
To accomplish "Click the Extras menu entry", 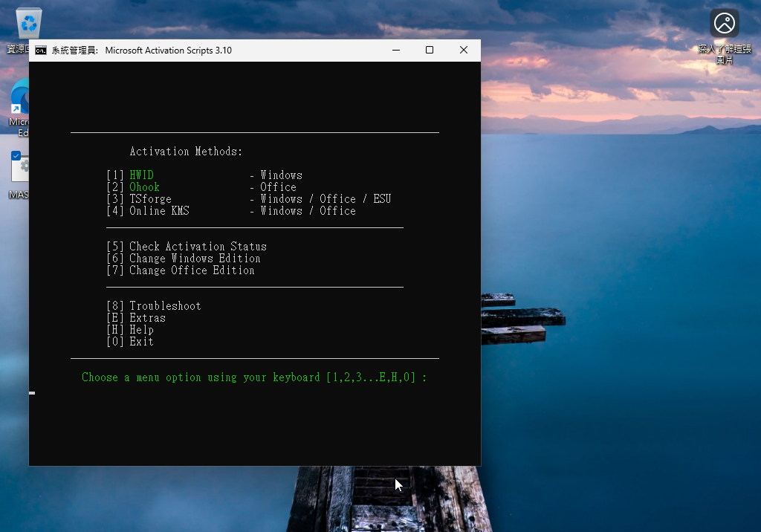I will point(147,318).
